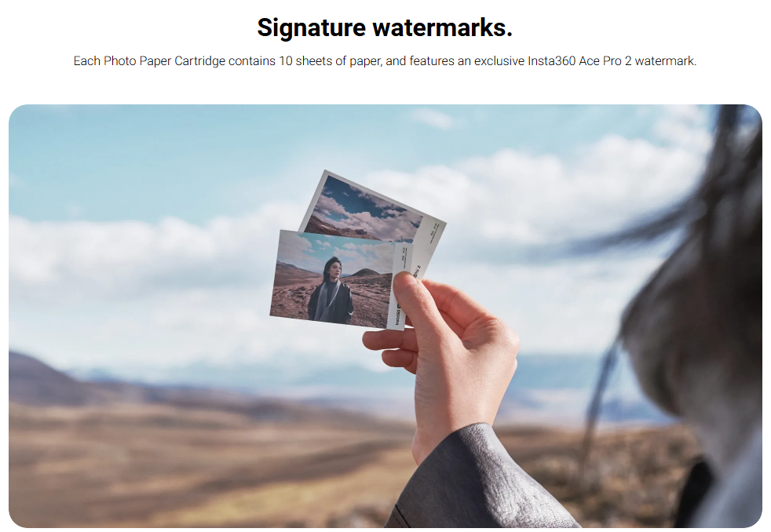Click the small dark hill in front print
Image resolution: width=771 pixels, height=532 pixels.
tap(364, 272)
